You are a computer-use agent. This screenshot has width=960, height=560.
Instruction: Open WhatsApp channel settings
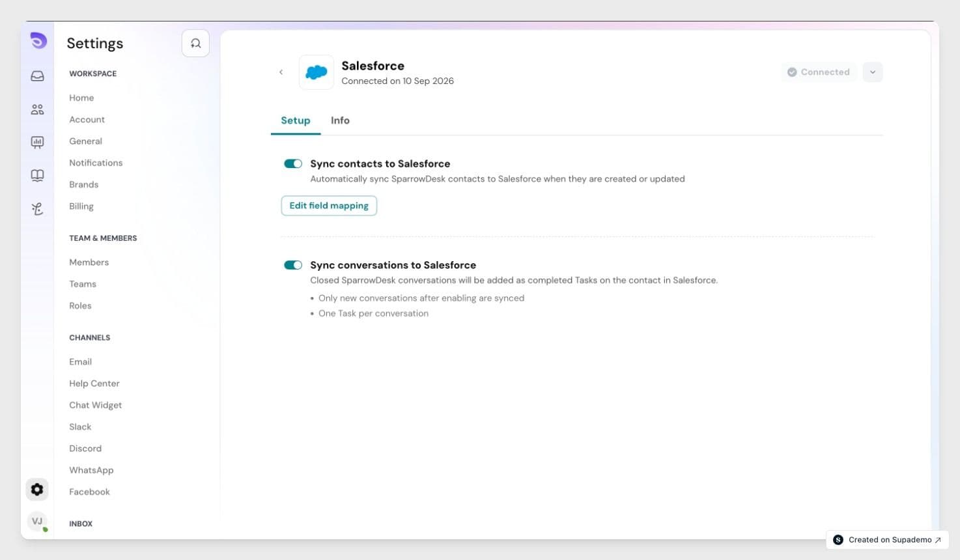pyautogui.click(x=91, y=470)
